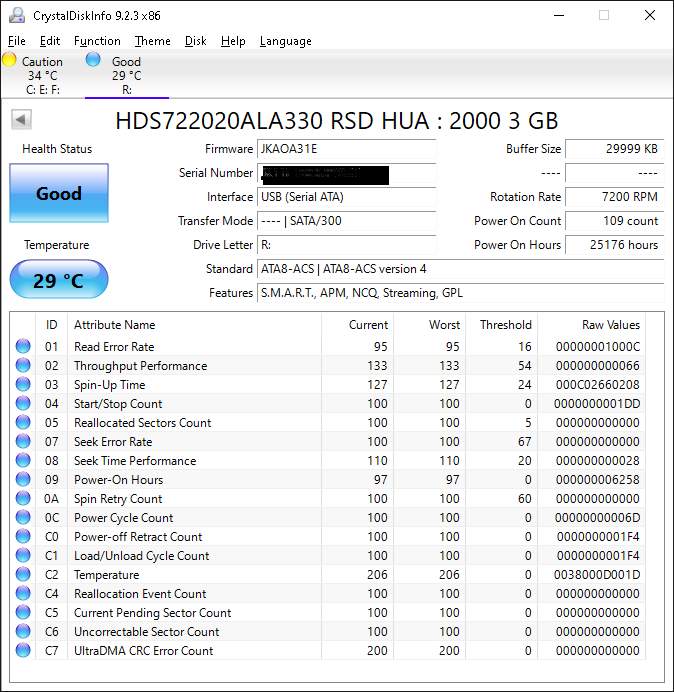Screen dimensions: 674x692
Task: Click the 29 °C temperature button
Action: click(59, 279)
